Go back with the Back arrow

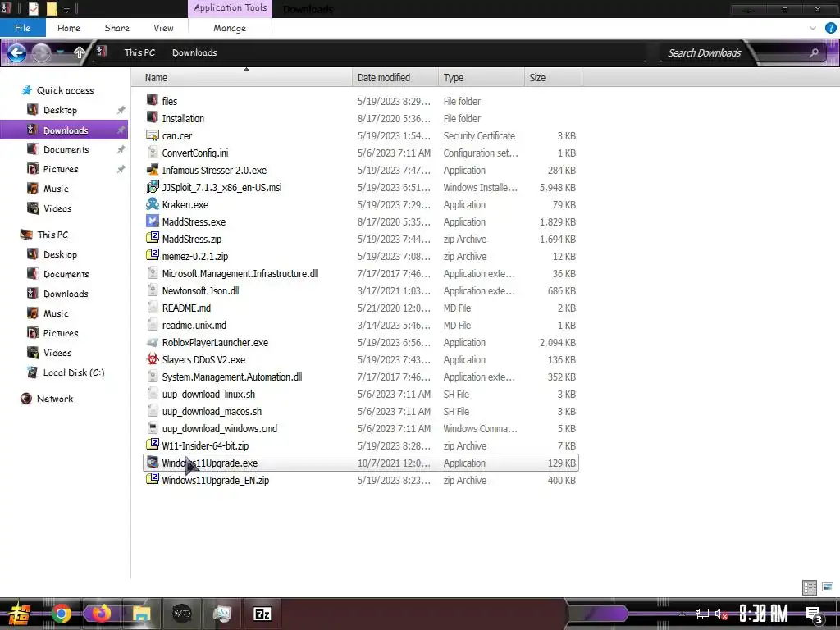[x=16, y=52]
